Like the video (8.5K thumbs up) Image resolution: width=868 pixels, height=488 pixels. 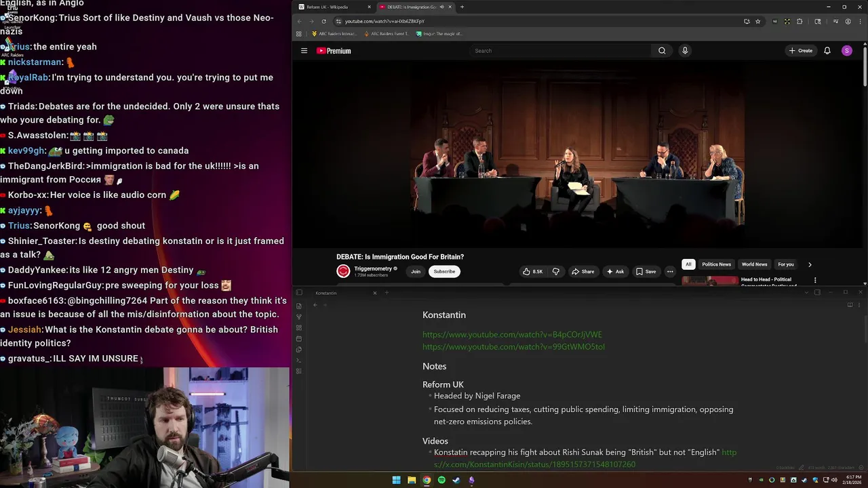(x=532, y=271)
